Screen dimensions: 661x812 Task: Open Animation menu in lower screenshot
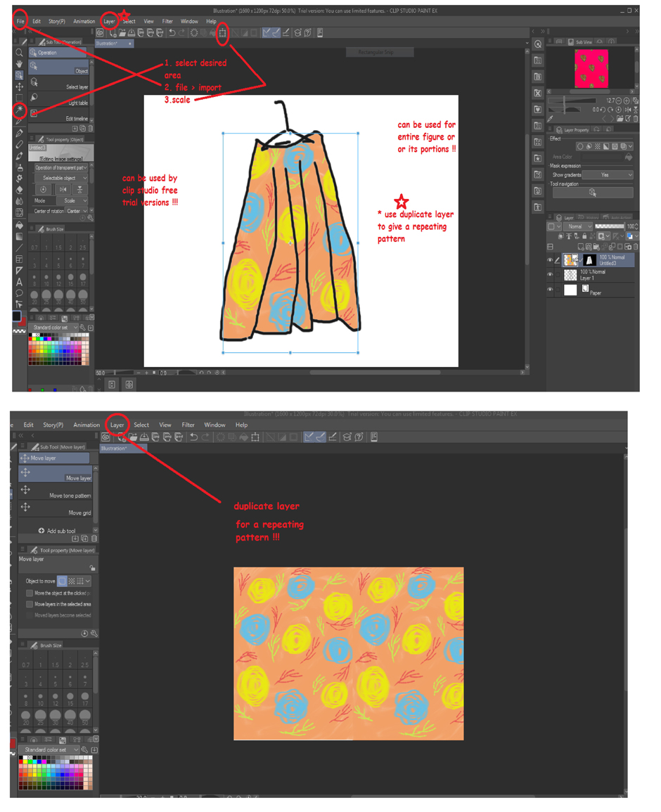tap(86, 425)
